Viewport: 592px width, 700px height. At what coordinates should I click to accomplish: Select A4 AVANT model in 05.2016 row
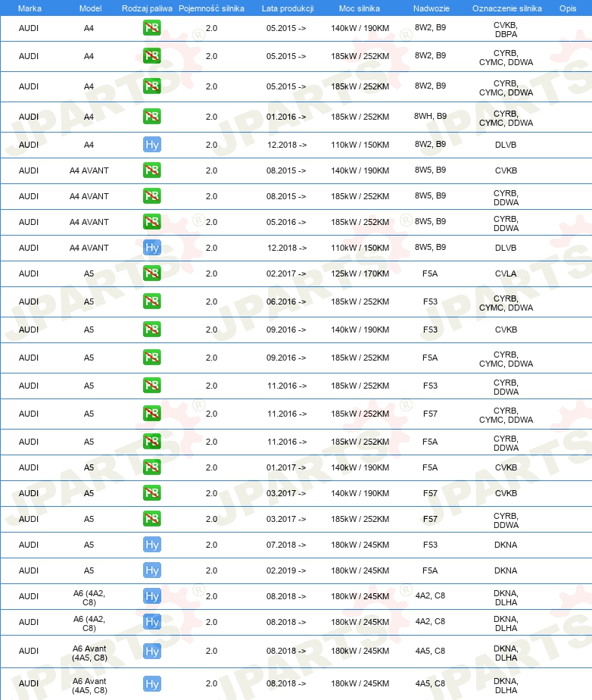pyautogui.click(x=89, y=222)
